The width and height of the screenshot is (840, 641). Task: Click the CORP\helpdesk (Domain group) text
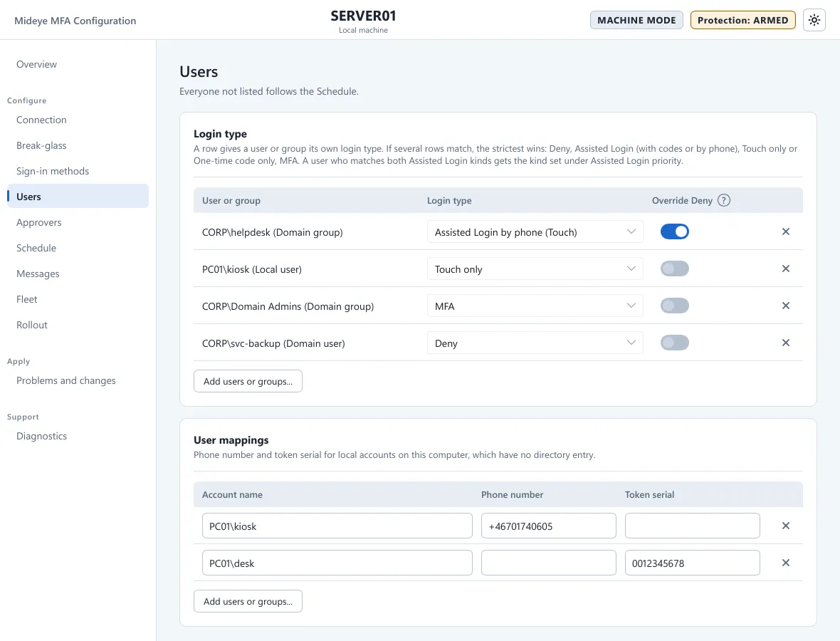(272, 232)
